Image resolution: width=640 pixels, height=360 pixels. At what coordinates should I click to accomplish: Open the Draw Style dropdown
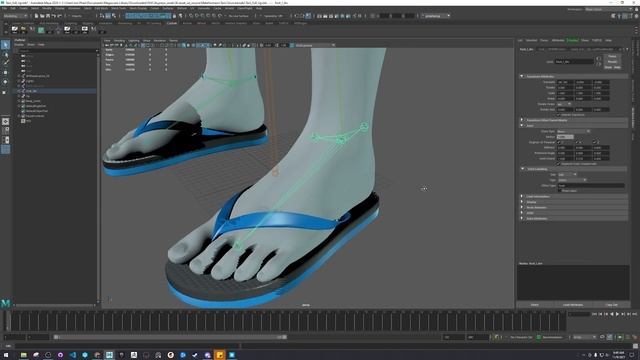(x=573, y=131)
